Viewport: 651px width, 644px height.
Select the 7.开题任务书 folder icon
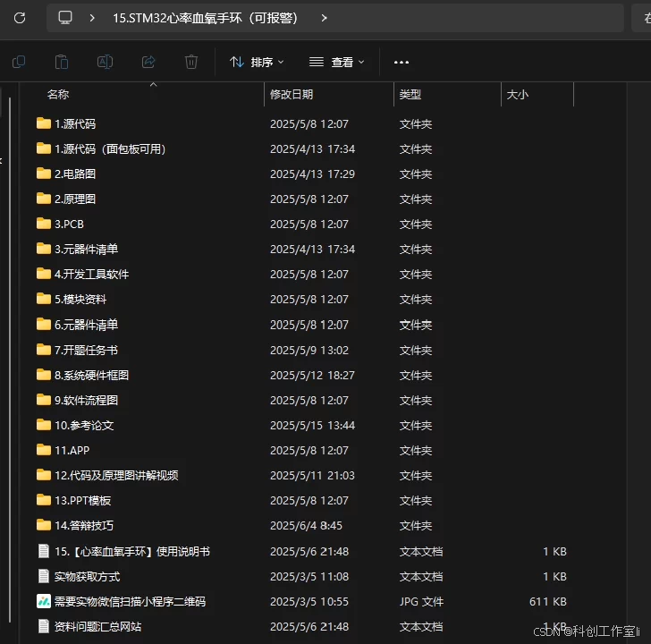[44, 350]
